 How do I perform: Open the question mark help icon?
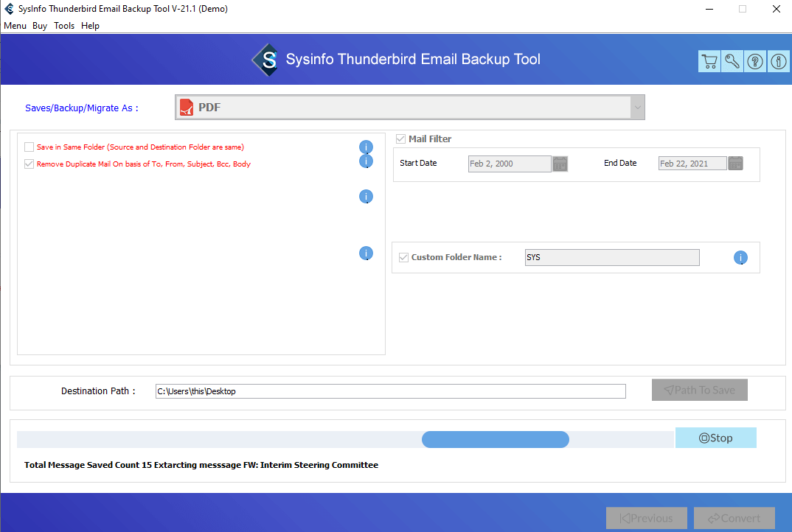coord(755,62)
